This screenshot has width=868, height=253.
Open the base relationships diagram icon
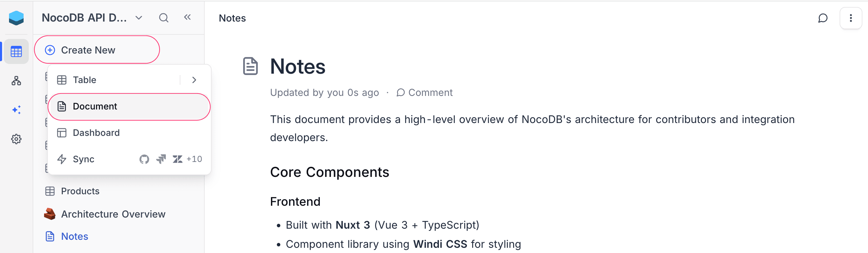tap(16, 81)
